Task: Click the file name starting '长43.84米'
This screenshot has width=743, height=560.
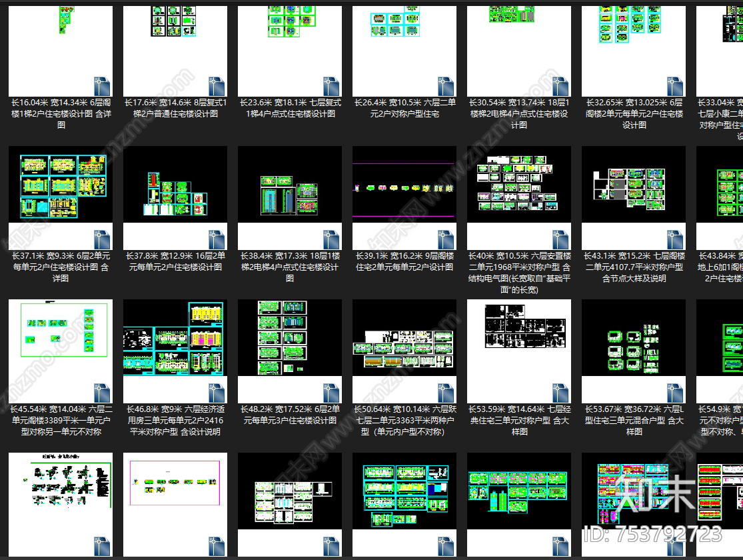Action: click(x=721, y=267)
